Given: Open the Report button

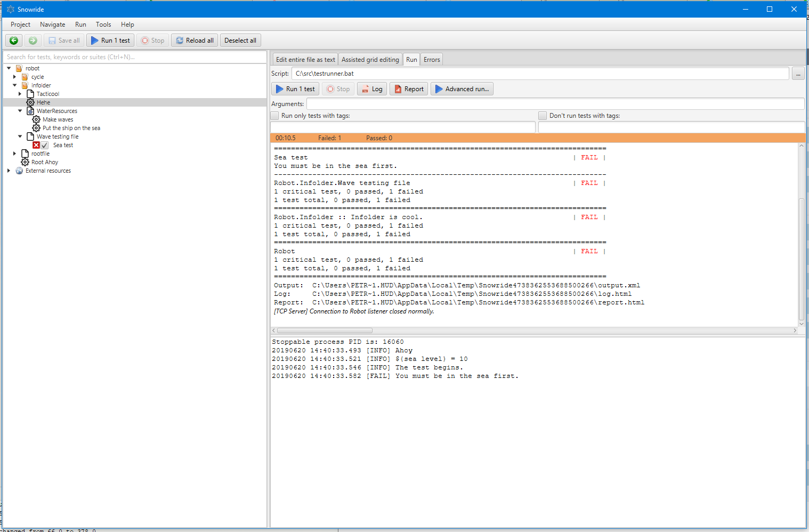Looking at the screenshot, I should pyautogui.click(x=409, y=89).
